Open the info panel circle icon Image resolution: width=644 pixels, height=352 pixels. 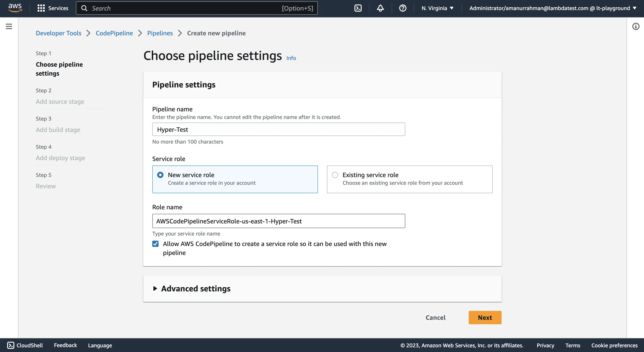tap(635, 26)
